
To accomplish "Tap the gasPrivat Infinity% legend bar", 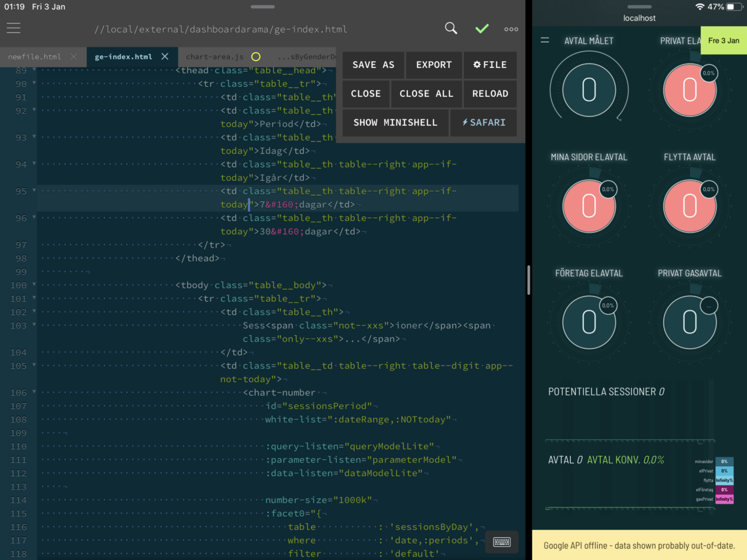I will (724, 499).
